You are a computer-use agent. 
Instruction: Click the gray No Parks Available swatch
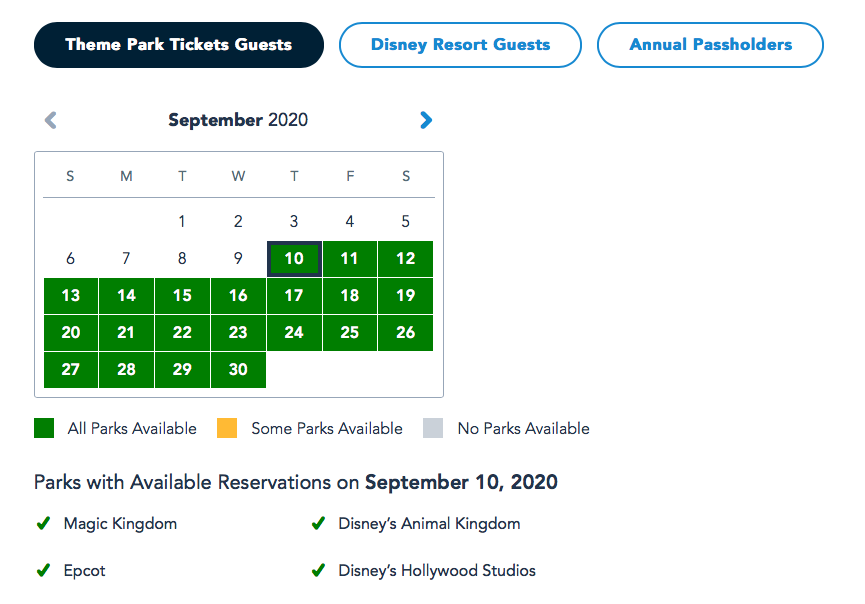(x=433, y=428)
